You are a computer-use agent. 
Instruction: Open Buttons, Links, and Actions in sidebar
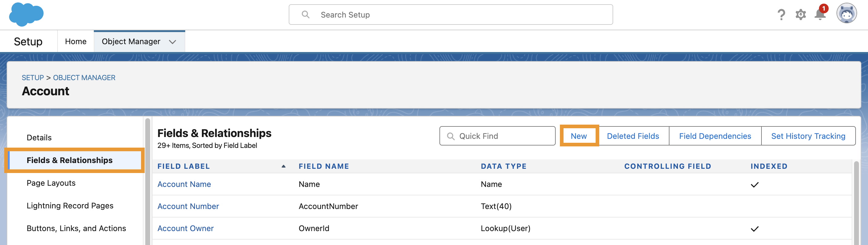pos(76,228)
